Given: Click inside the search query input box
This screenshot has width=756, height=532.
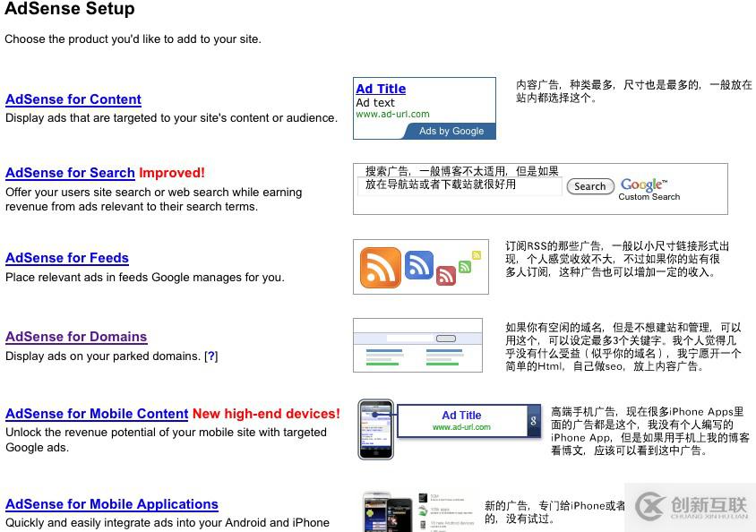Looking at the screenshot, I should [459, 186].
